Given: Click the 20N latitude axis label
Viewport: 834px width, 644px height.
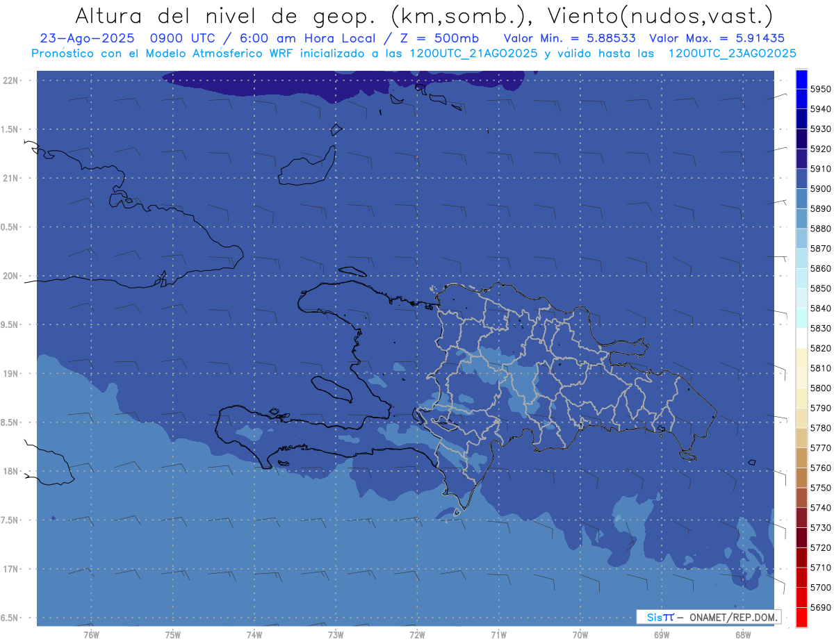Looking at the screenshot, I should pos(10,276).
